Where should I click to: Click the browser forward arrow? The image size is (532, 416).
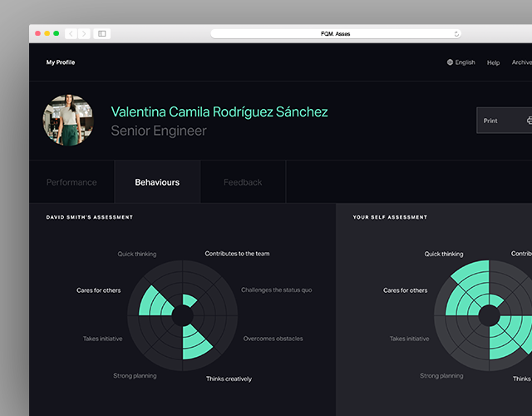click(84, 33)
